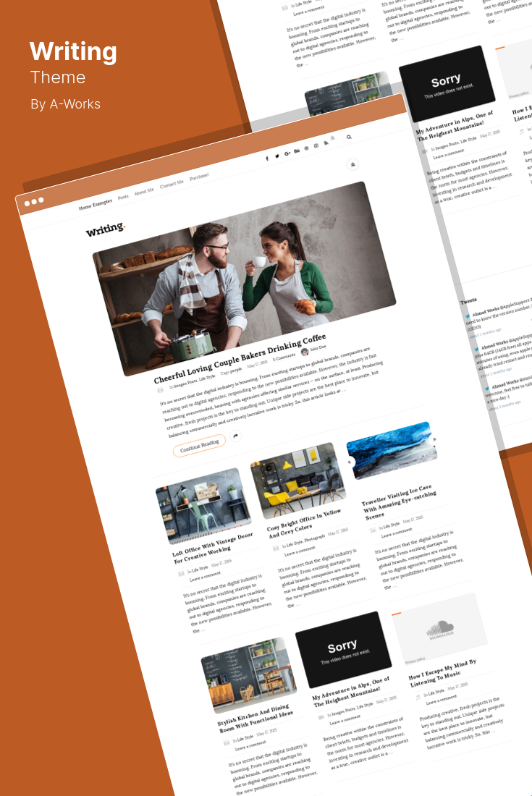Open My Adventure in Alps title in front window
This screenshot has width=532, height=796.
351,691
